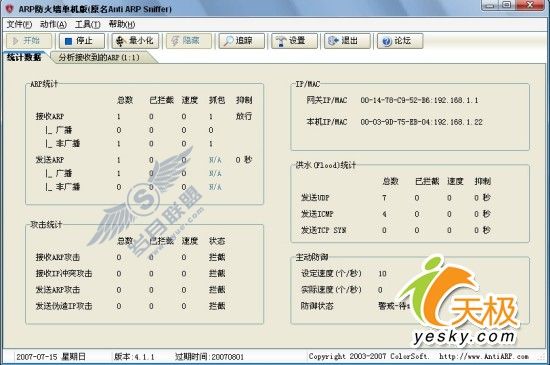Click the 隐藏 (Hide) toolbar button
Screen dimensions: 550x365
point(189,41)
